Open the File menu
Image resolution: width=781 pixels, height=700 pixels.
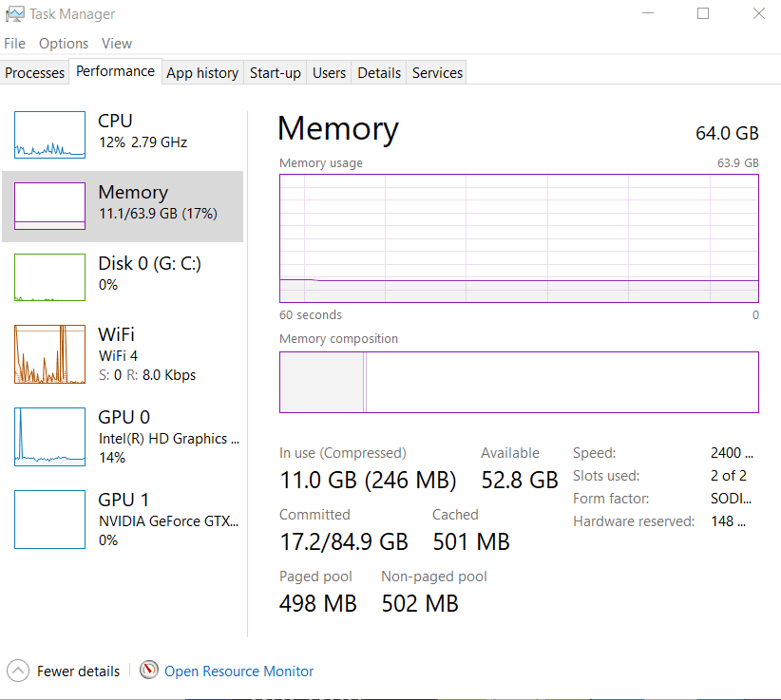[x=14, y=44]
